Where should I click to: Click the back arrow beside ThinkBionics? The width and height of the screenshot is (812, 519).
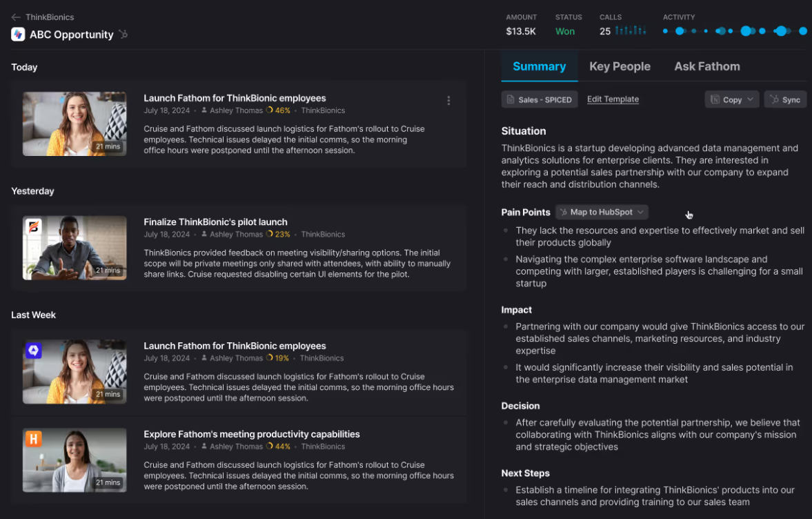(16, 17)
